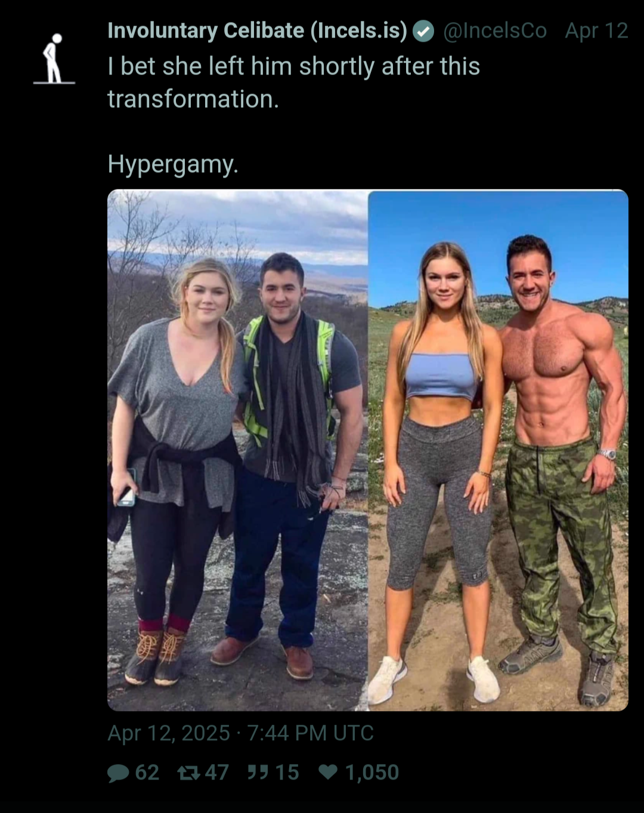View the 15 quotes count
Screen dimensions: 644x813
[287, 772]
